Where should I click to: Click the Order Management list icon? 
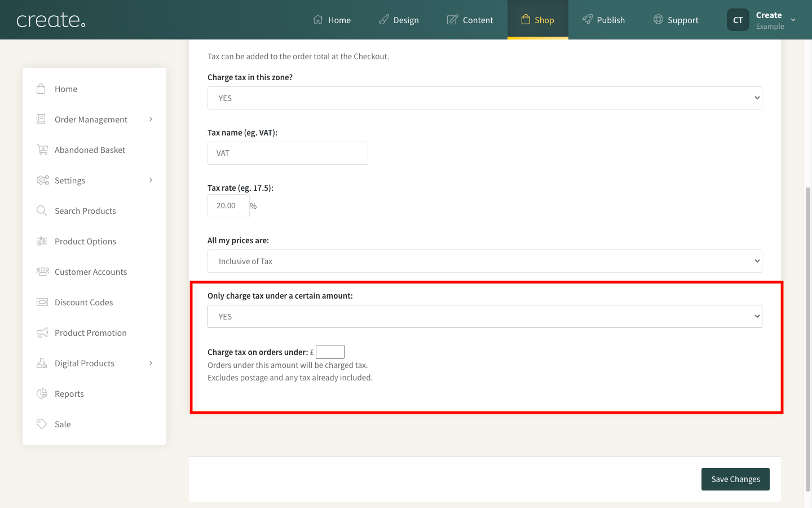coord(41,119)
